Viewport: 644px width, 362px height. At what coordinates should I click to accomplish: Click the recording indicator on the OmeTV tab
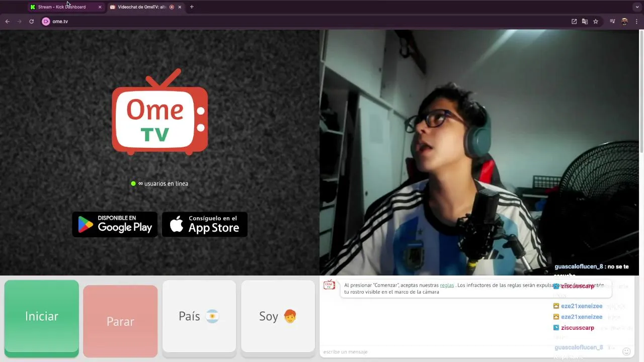click(172, 7)
